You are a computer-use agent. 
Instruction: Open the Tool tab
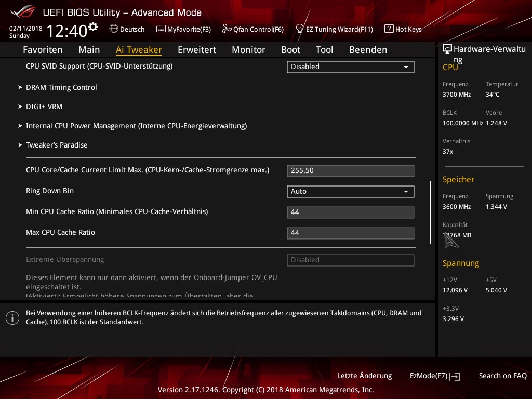tap(324, 50)
